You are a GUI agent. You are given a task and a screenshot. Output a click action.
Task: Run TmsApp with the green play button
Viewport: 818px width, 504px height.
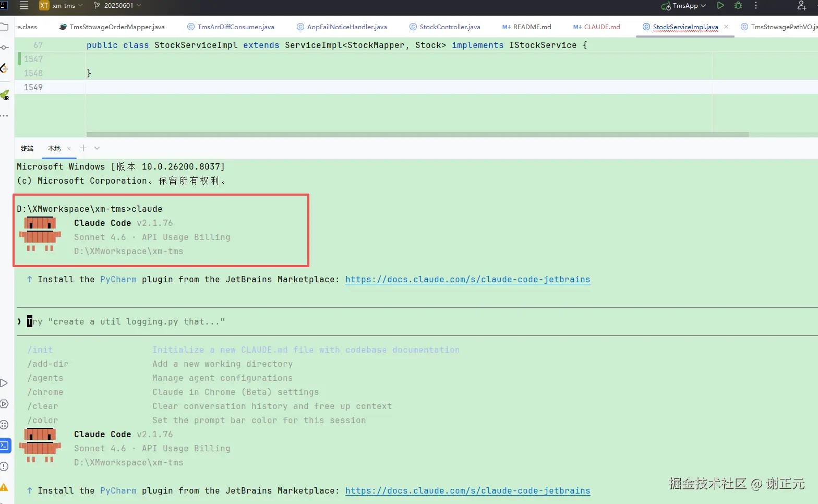(x=720, y=5)
